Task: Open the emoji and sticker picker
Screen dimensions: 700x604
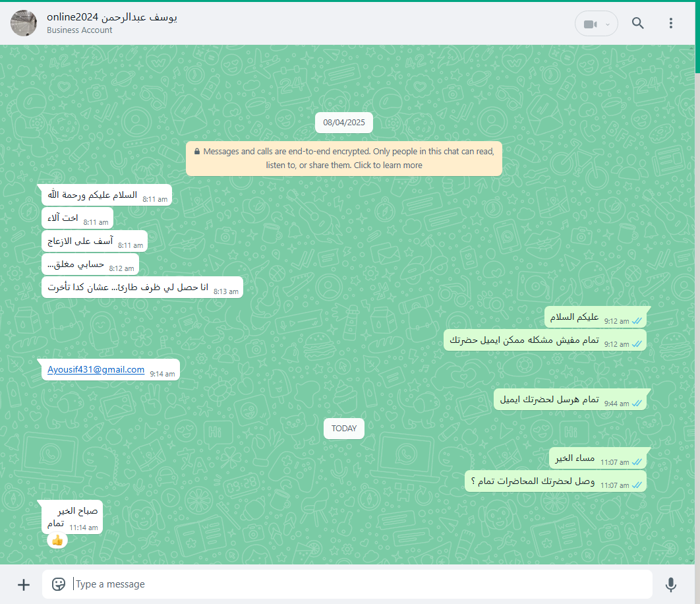Action: pos(59,584)
